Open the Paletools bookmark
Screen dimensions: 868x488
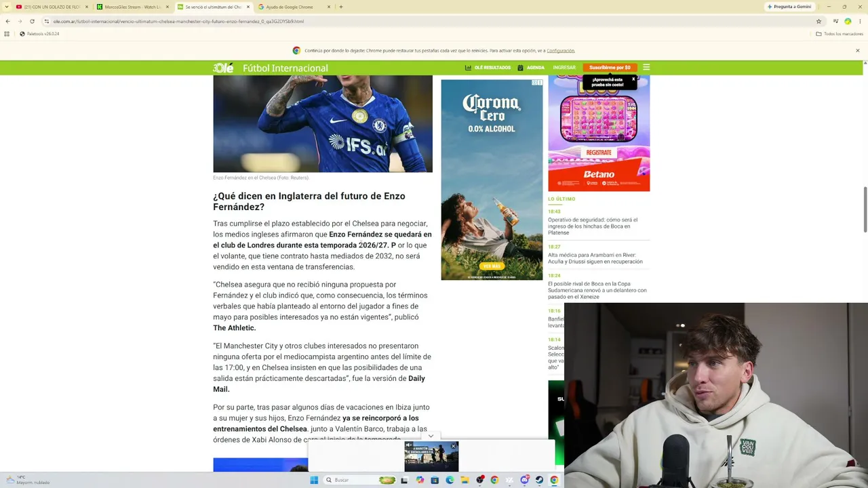pyautogui.click(x=39, y=34)
